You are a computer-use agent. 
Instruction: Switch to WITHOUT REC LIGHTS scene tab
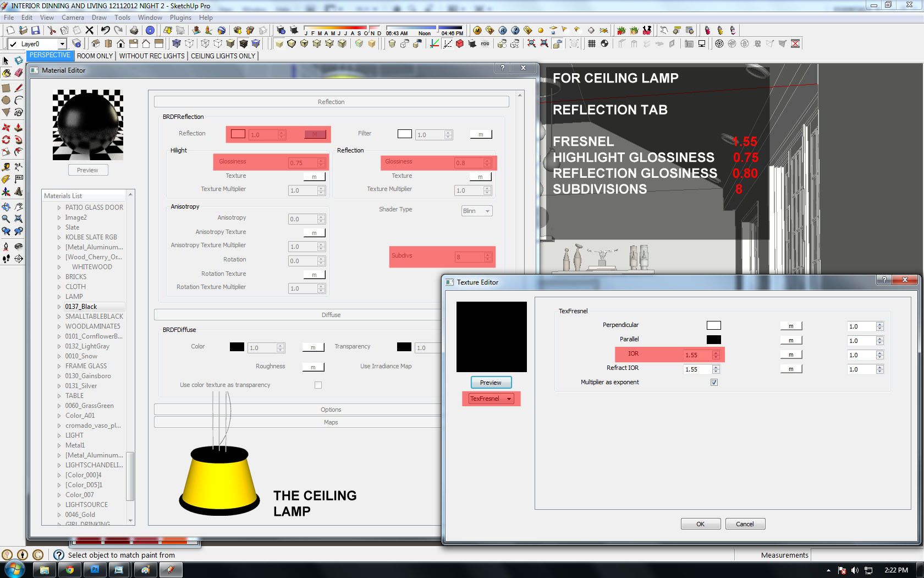point(152,56)
